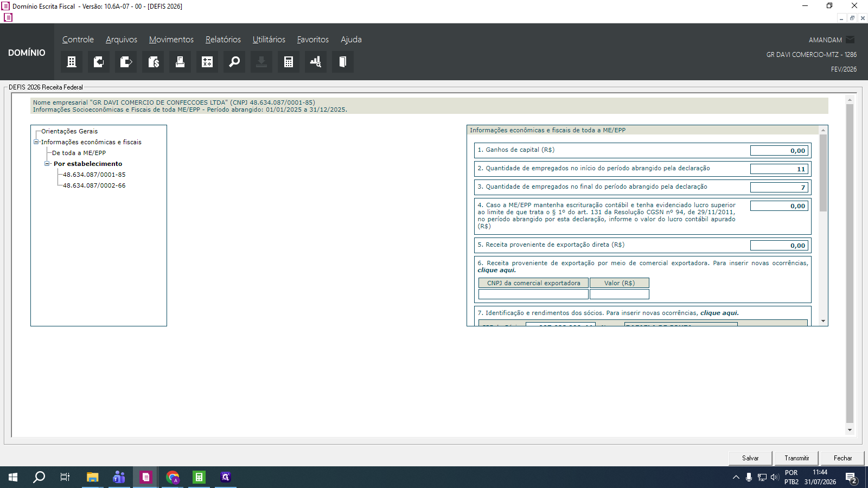Collapse the Informações econômicas e fiscais tree node
This screenshot has height=488, width=868.
[36, 142]
